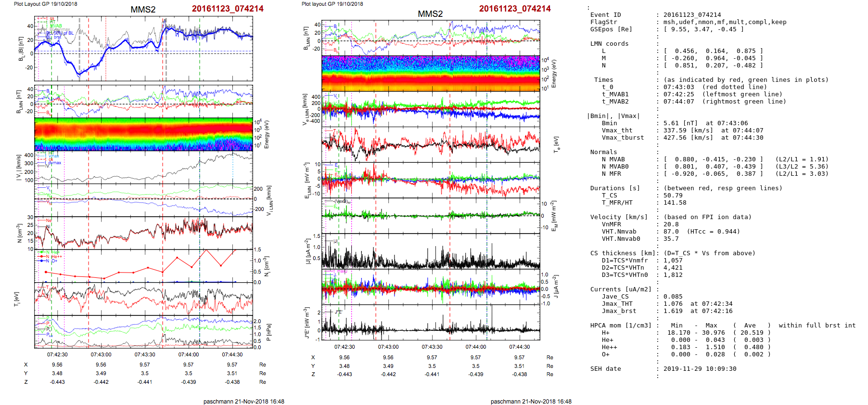The width and height of the screenshot is (868, 405).
Task: Click the 07:43:00 time tick under the left plot
Action: coord(101,354)
